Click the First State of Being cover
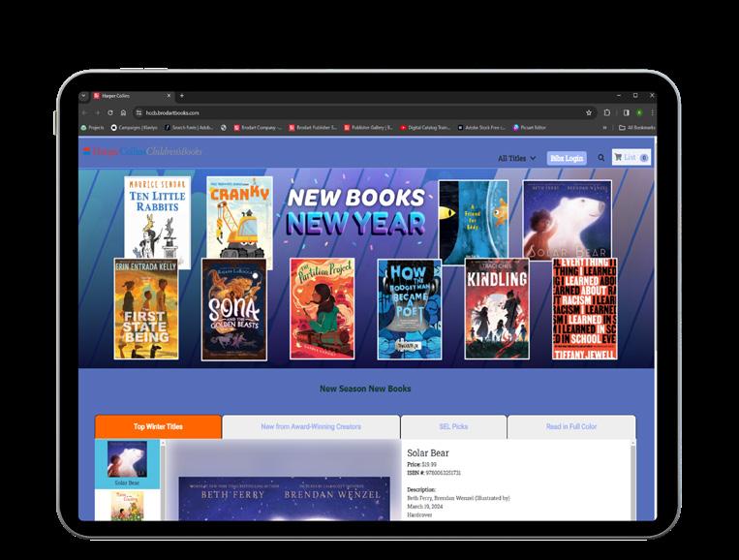The width and height of the screenshot is (739, 560). (x=146, y=309)
